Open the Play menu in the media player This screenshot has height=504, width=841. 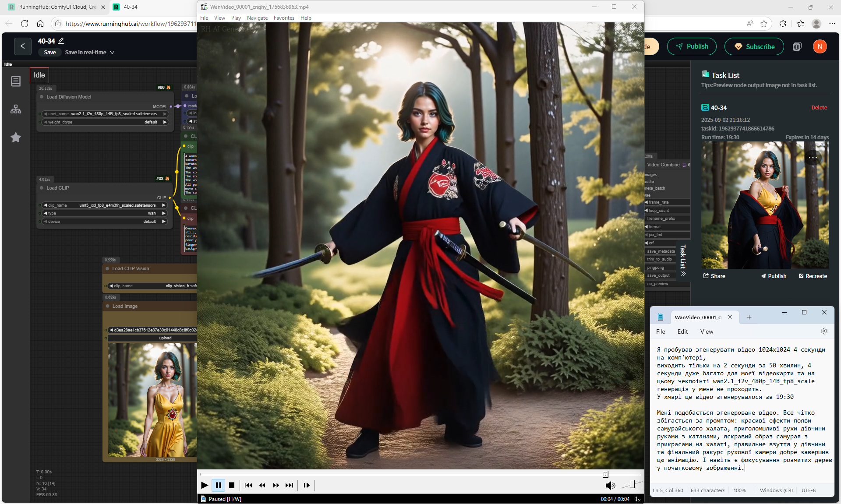click(236, 18)
